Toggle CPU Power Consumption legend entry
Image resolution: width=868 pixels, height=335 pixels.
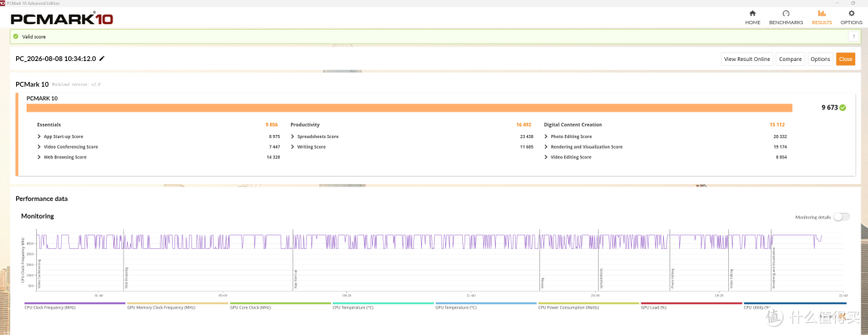coord(588,305)
